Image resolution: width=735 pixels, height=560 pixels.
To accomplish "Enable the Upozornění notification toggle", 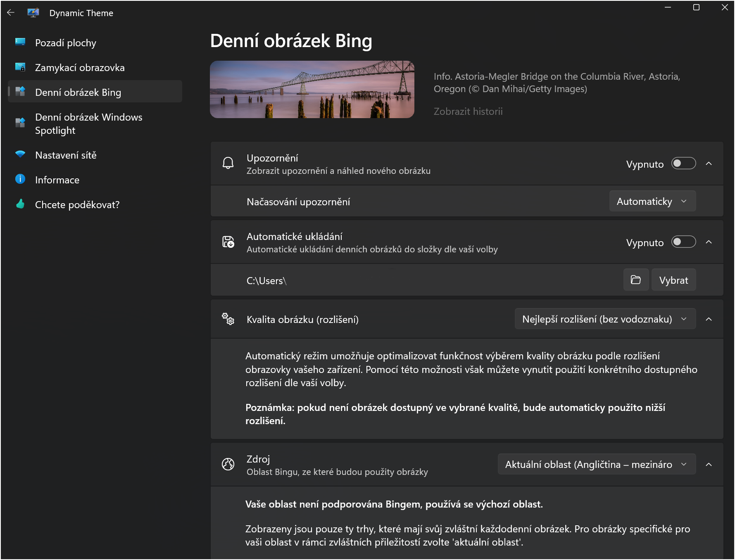I will coord(683,164).
